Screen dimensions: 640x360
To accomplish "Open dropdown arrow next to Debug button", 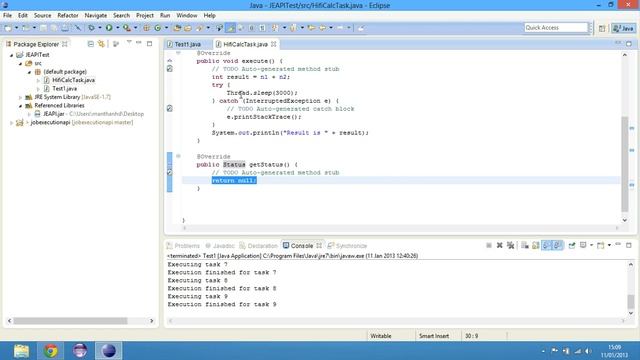I will [100, 28].
